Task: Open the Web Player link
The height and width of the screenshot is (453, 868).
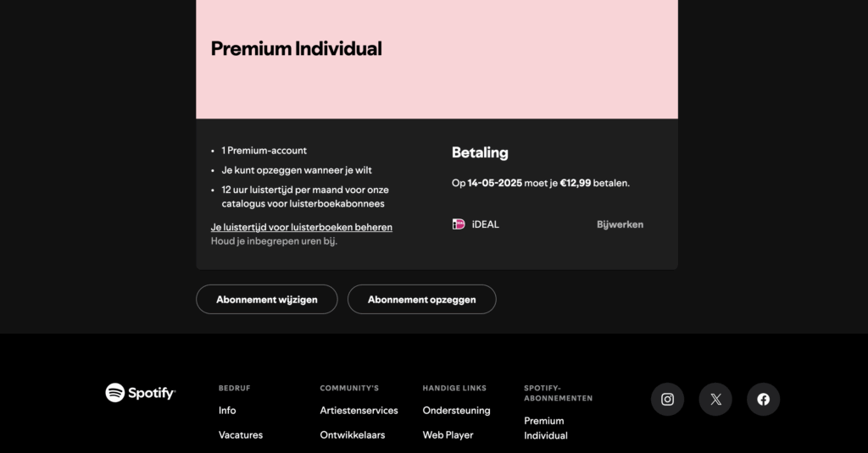Action: [x=448, y=434]
